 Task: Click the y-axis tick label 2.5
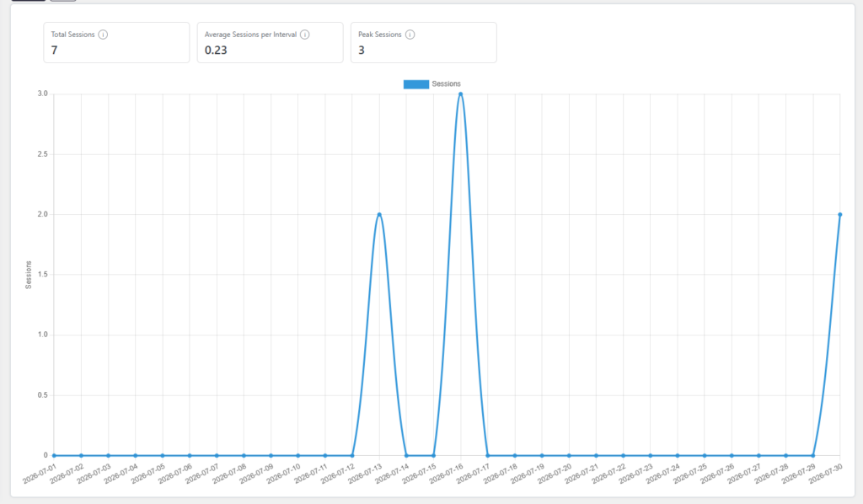coord(42,154)
